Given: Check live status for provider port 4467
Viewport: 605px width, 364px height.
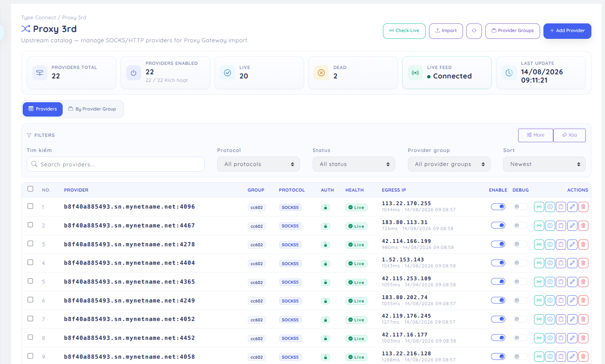Looking at the screenshot, I should pyautogui.click(x=539, y=226).
